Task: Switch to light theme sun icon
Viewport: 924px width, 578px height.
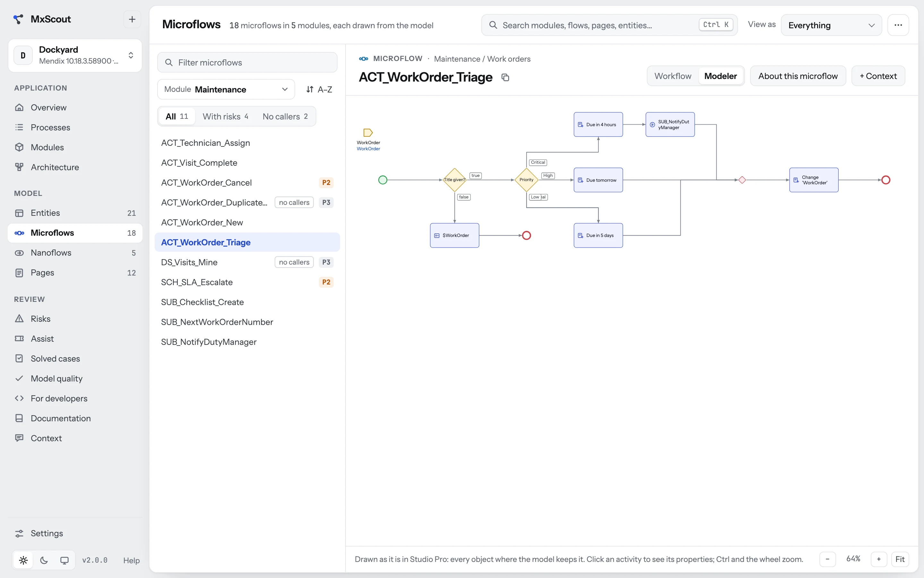Action: point(23,560)
